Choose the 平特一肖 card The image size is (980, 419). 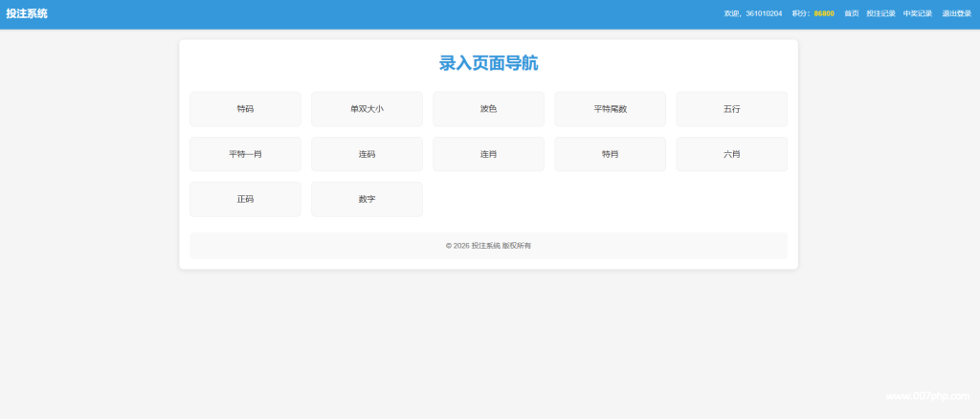(x=245, y=154)
